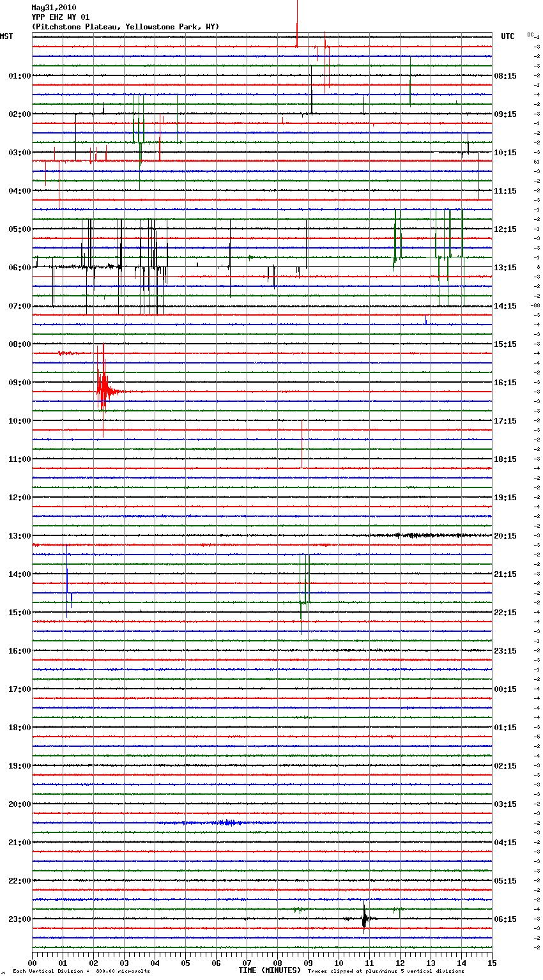Click the '09:00' MST time label
Viewport: 543px width, 980px height.
[x=20, y=383]
